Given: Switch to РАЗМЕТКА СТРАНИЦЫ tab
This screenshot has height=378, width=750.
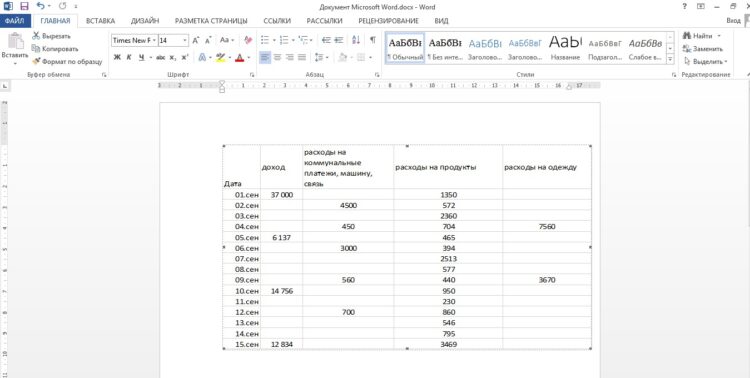Looking at the screenshot, I should pyautogui.click(x=211, y=21).
